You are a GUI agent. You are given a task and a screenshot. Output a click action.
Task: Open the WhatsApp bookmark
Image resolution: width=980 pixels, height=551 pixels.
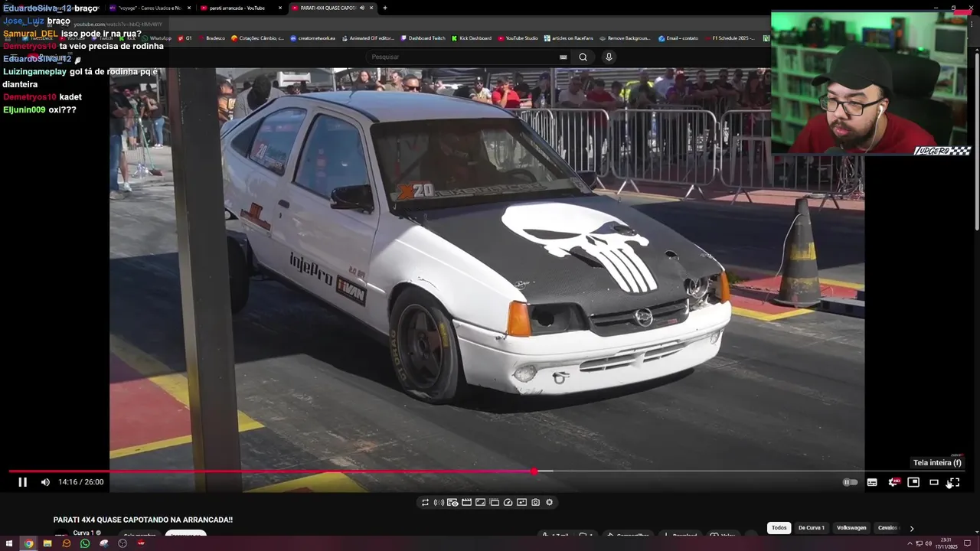tap(156, 38)
